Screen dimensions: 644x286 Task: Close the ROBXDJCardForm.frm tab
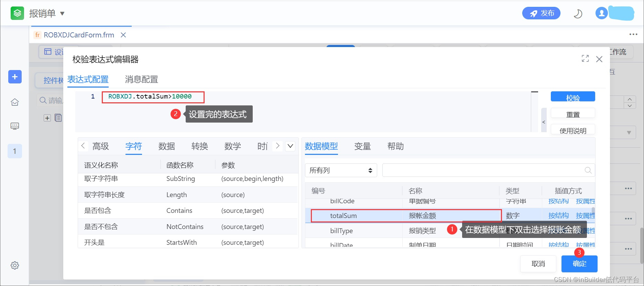(123, 35)
